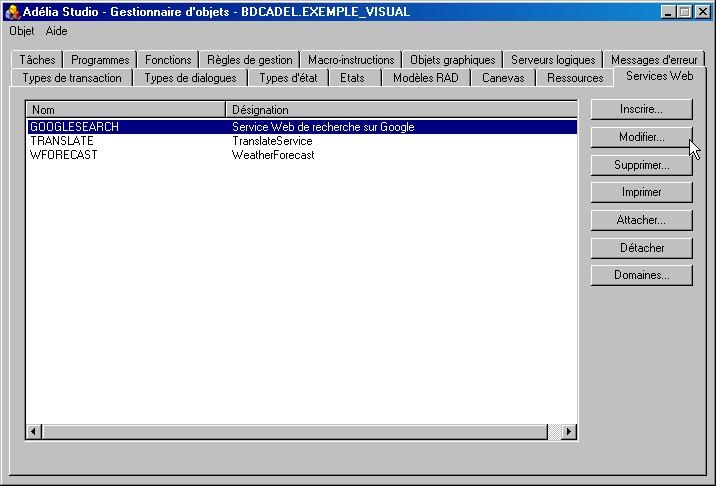Screen dimensions: 716x486
Task: Click the horizontal scrollbar right arrow
Action: pyautogui.click(x=569, y=432)
